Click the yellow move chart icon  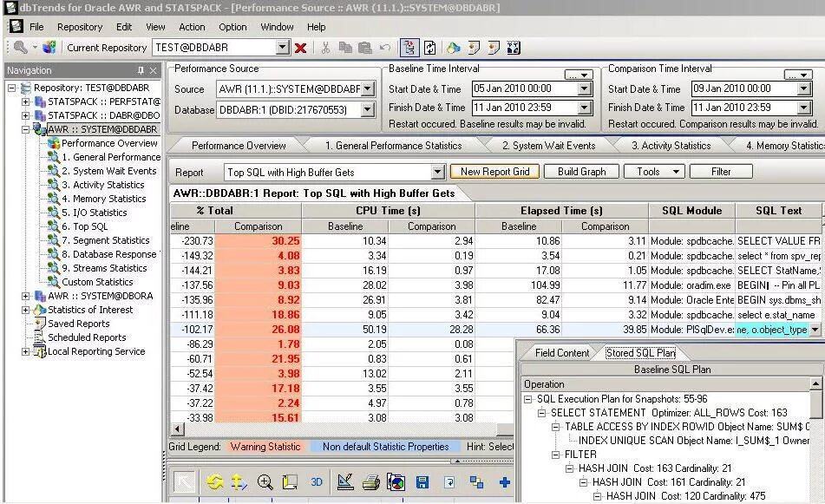click(239, 482)
